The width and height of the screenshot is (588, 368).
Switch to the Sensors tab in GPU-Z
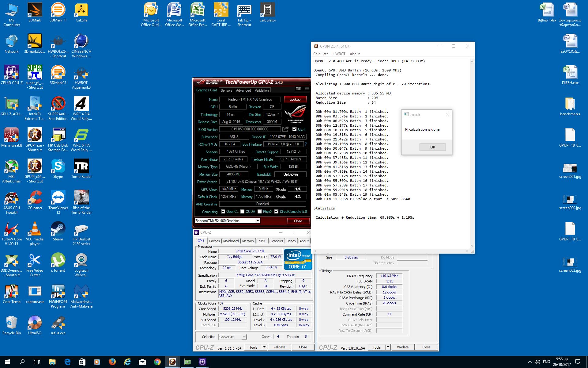[226, 90]
